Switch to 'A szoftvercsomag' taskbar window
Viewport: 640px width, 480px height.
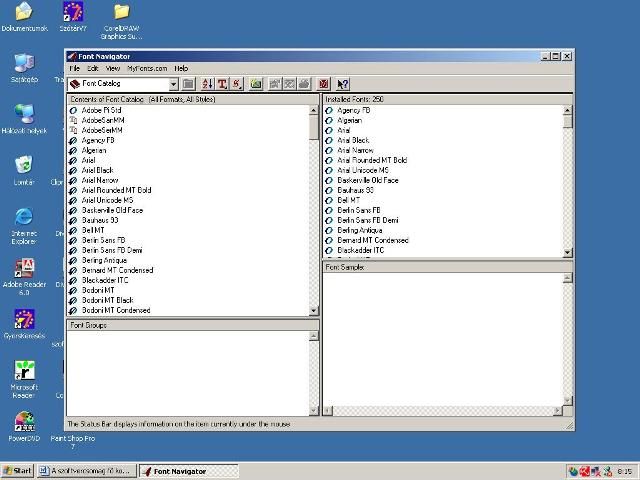tap(85, 470)
